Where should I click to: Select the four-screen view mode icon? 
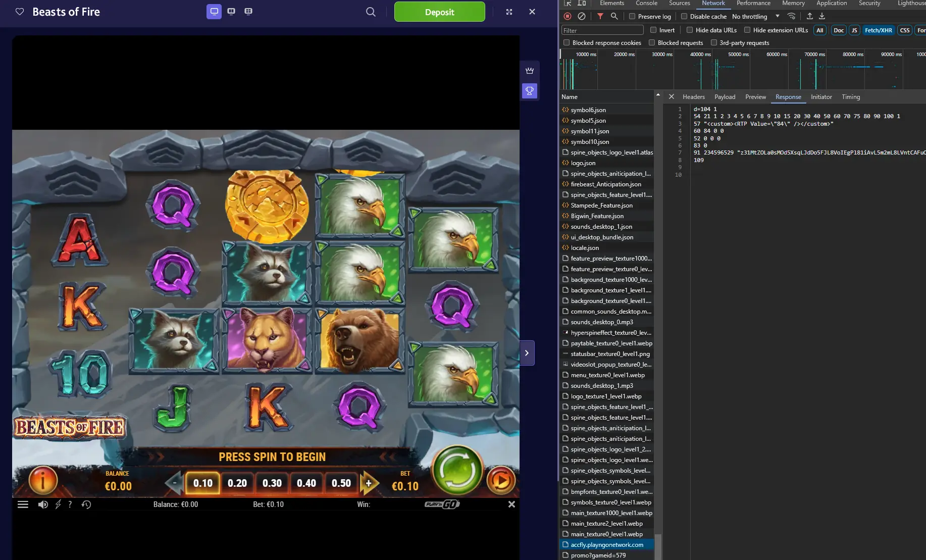click(x=248, y=11)
